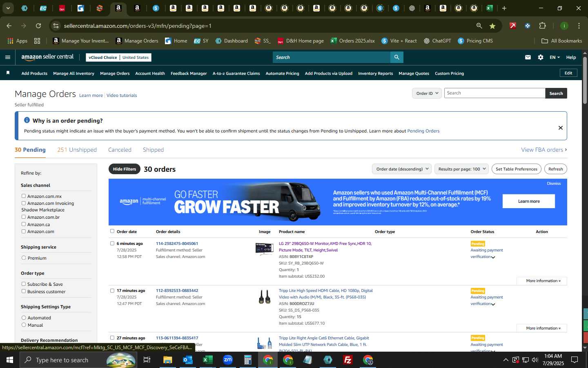The image size is (588, 368).
Task: Open Automate Pricing menu item
Action: click(282, 74)
